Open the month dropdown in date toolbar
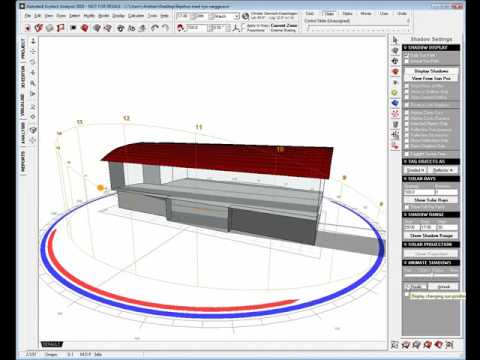This screenshot has width=480, height=360. click(x=236, y=16)
